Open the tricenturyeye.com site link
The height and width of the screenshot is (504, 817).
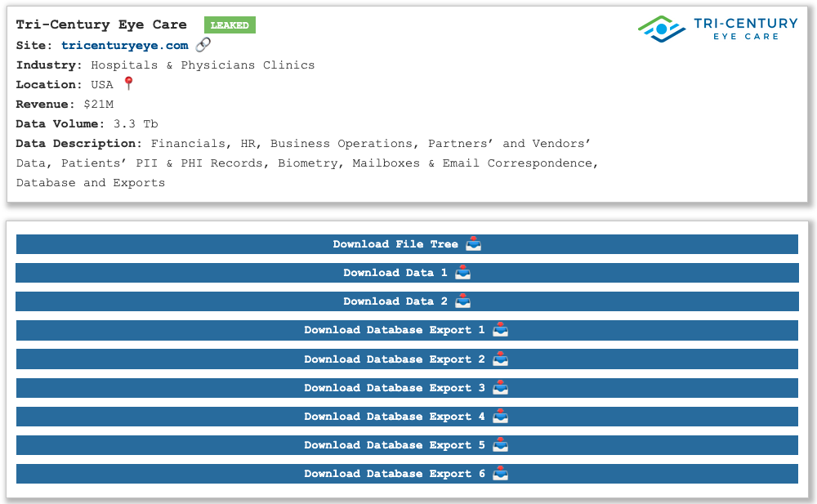coord(124,46)
